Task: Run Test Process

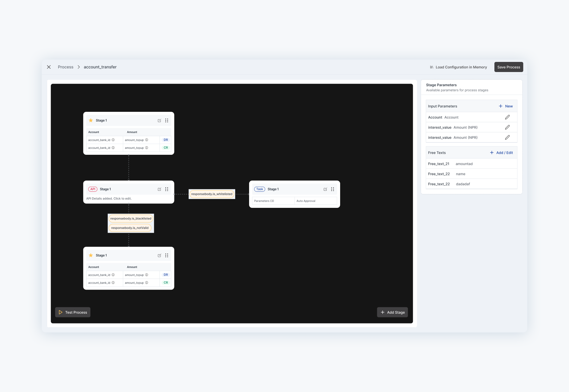Action: point(73,312)
